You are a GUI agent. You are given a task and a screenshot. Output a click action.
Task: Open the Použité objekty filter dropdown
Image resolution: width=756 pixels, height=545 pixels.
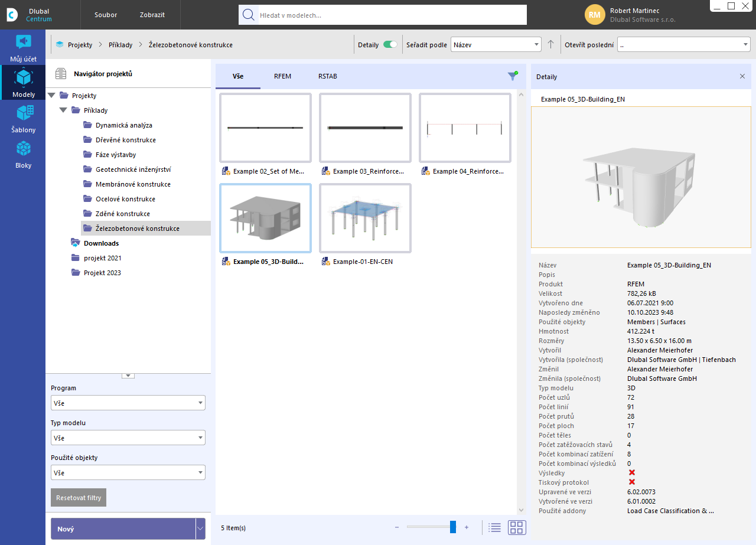point(128,473)
